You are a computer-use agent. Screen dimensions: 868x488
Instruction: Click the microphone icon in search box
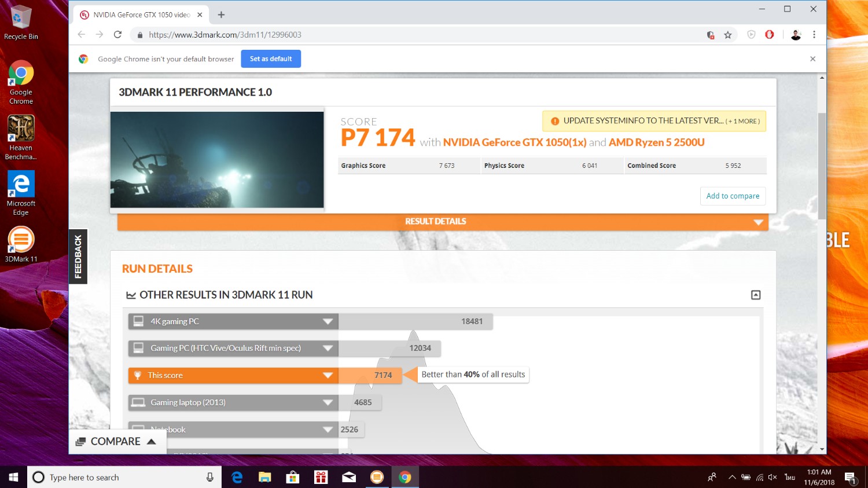click(209, 477)
